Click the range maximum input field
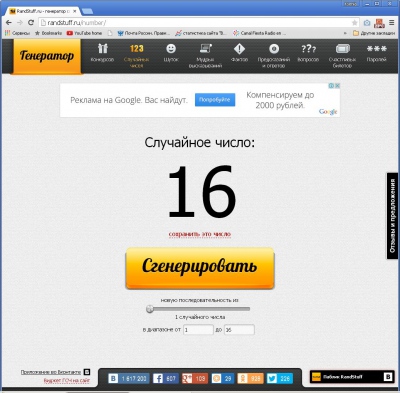 (x=239, y=330)
